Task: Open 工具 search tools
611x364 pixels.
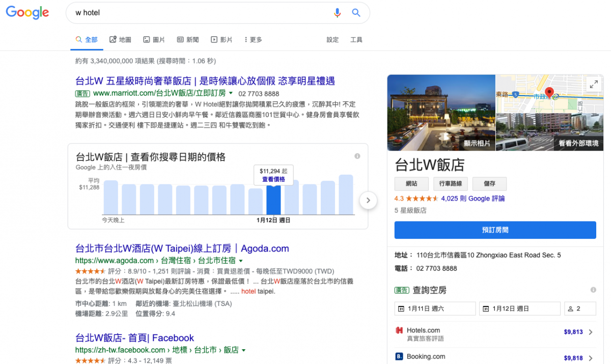Action: [x=356, y=40]
